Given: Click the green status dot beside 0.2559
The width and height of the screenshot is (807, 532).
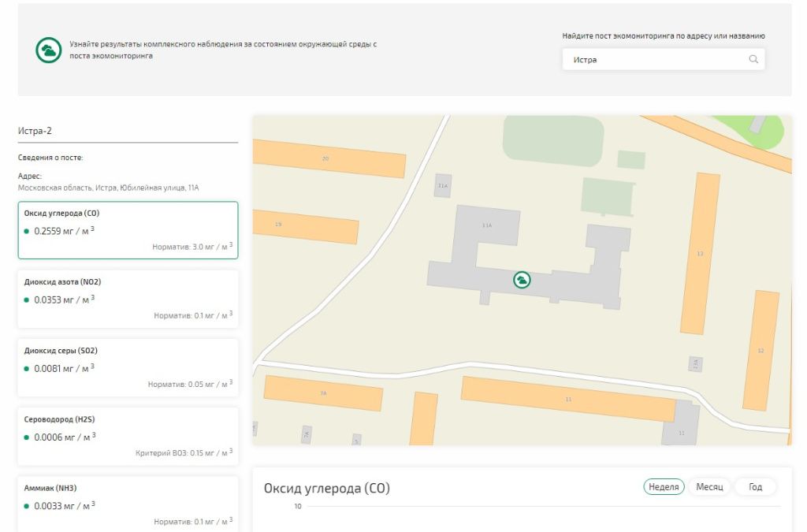Looking at the screenshot, I should coord(27,232).
